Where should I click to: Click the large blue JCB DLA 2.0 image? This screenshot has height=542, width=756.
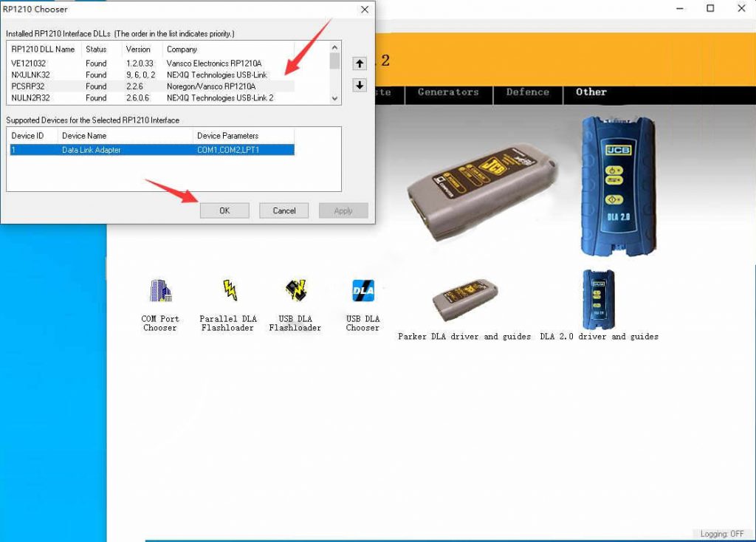[x=619, y=187]
